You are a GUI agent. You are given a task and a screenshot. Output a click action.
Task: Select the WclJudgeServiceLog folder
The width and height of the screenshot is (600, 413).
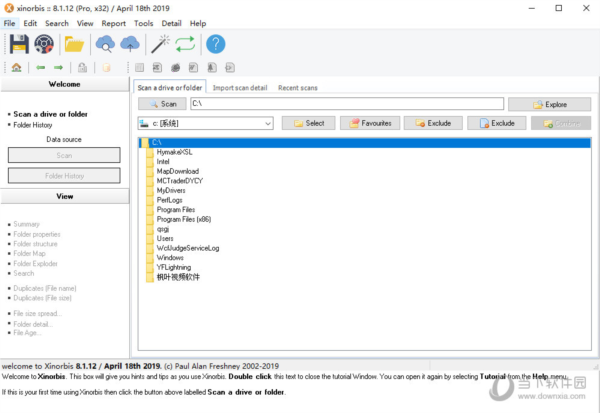coord(188,248)
